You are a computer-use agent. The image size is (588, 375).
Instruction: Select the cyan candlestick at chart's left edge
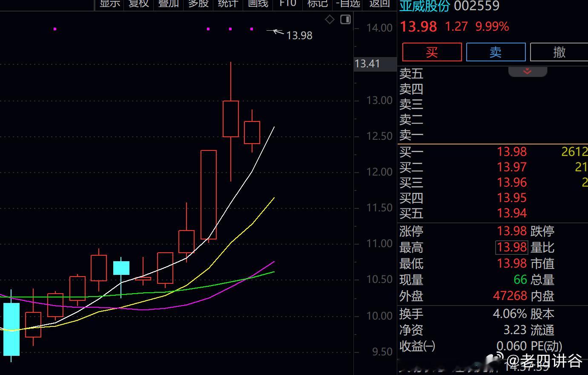[11, 329]
